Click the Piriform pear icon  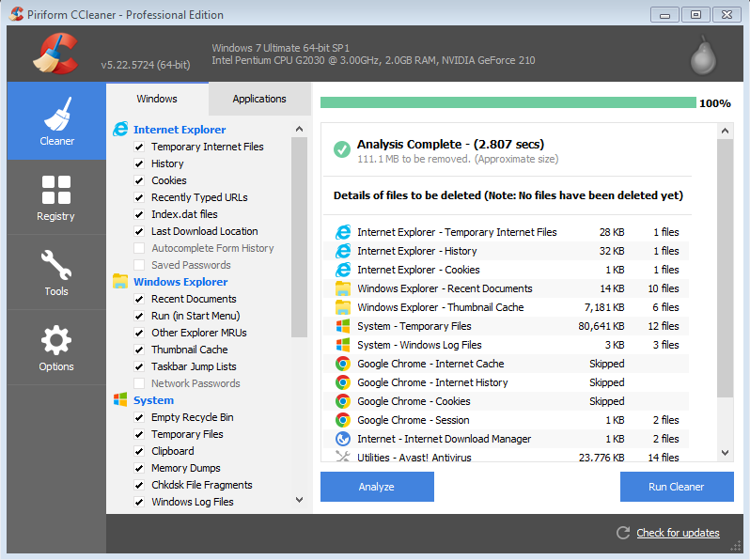click(703, 55)
